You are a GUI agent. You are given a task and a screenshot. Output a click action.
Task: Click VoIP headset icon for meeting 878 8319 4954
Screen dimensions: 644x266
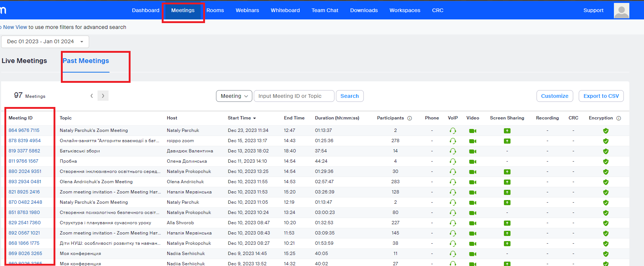coord(453,141)
